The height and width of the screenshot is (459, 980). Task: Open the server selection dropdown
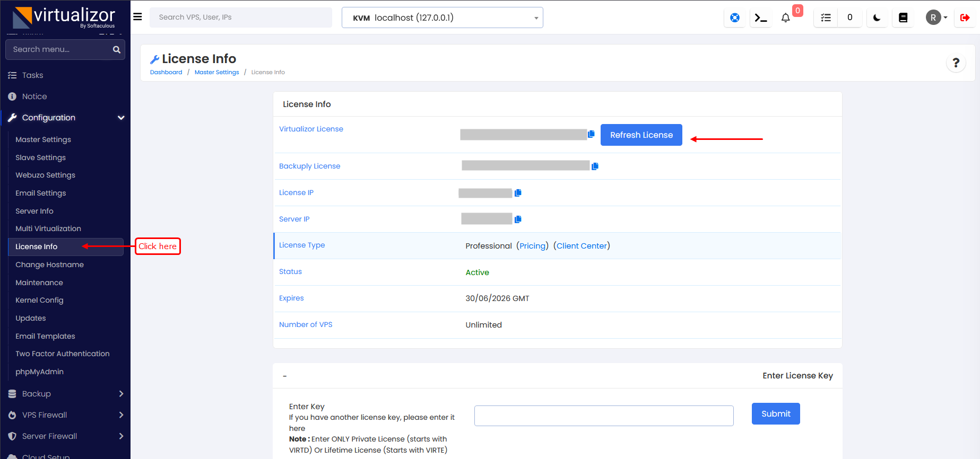(x=442, y=17)
